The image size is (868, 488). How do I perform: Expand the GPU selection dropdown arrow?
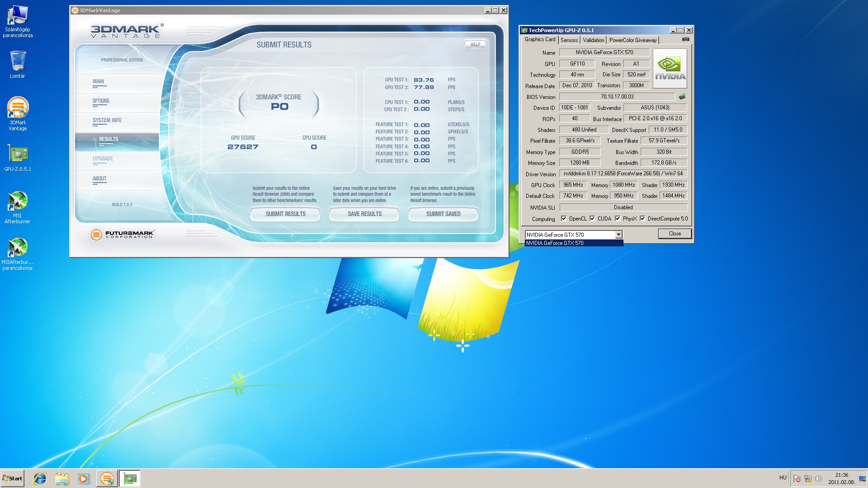[x=618, y=235]
